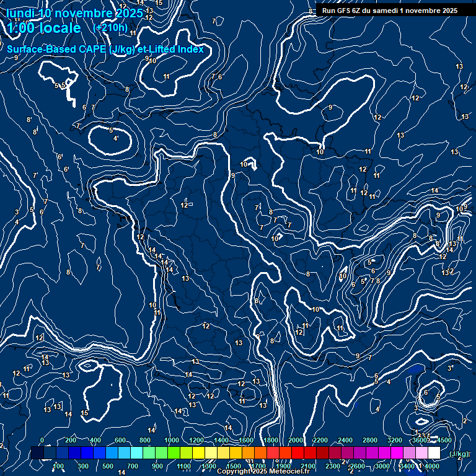The width and height of the screenshot is (476, 476).
Task: Click legend label '100' below the scale
Action: (58, 466)
